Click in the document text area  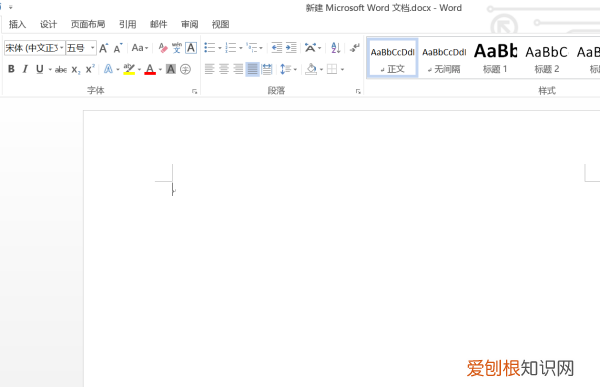tap(341, 249)
